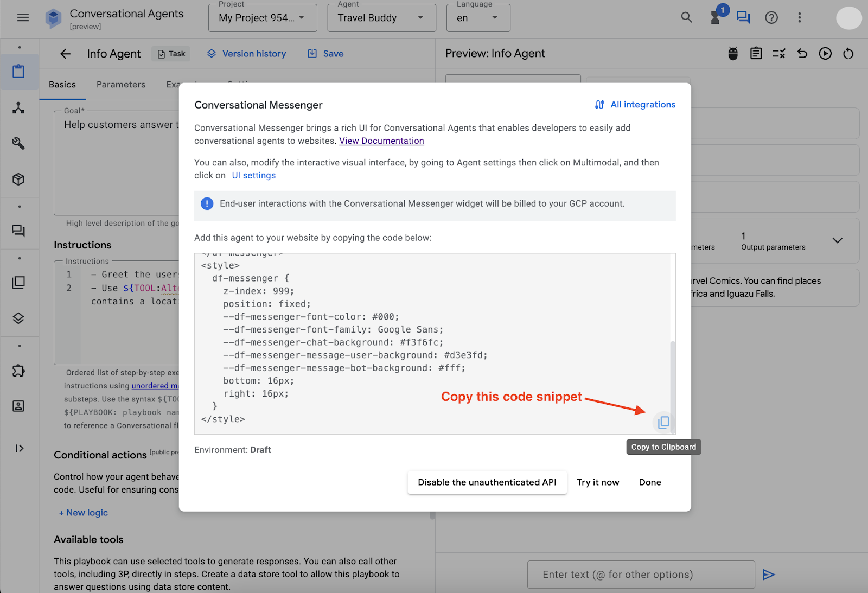This screenshot has height=593, width=868.
Task: Click the Copy to Clipboard icon
Action: tap(663, 422)
